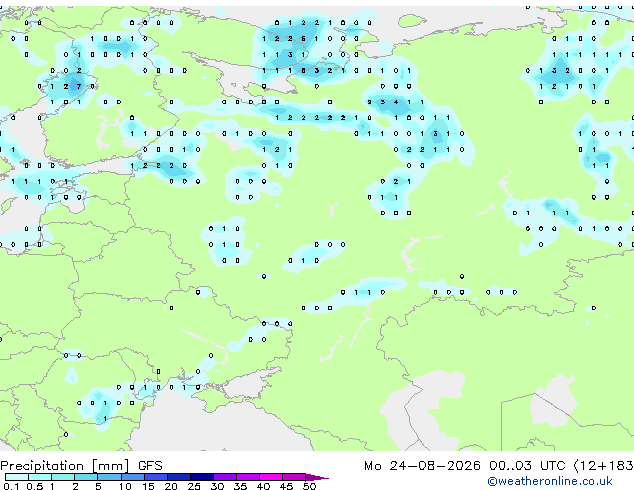
Task: Select the 40–45 mm magenta legend box
Action: [271, 477]
